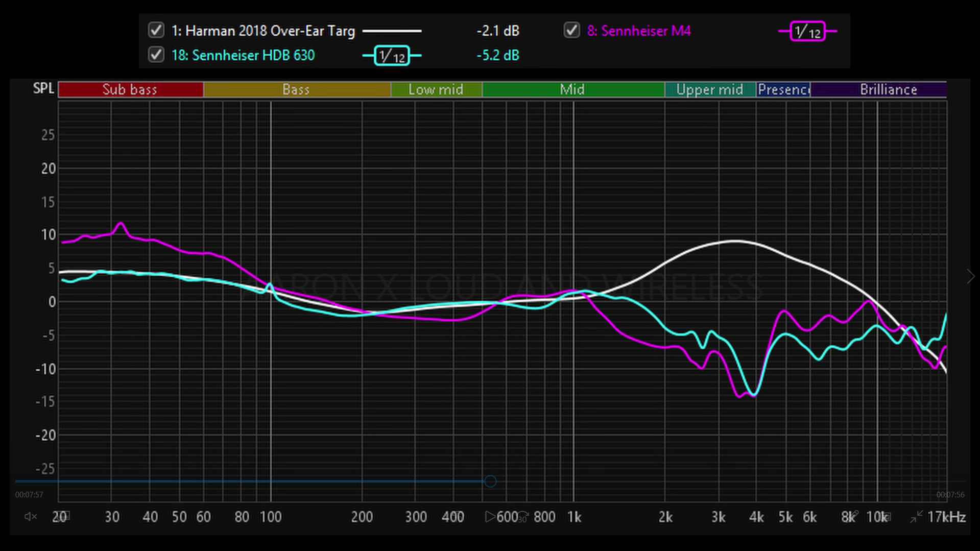
Task: Unmute the video with the speaker icon
Action: (x=31, y=517)
